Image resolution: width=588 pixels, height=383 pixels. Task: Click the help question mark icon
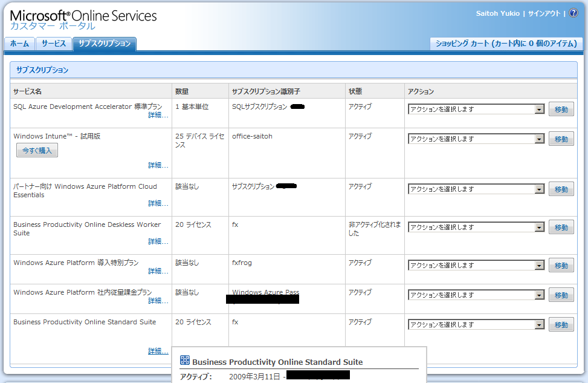pos(573,13)
